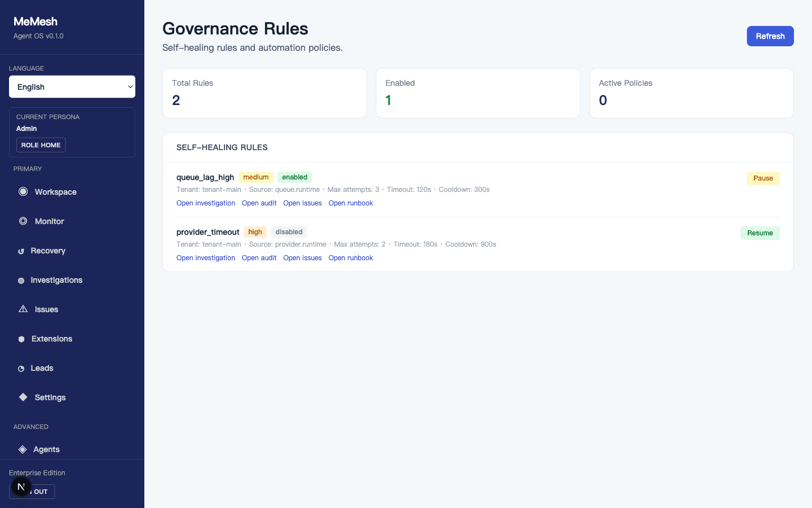
Task: Select the Workspace icon in the sidebar
Action: (x=23, y=192)
